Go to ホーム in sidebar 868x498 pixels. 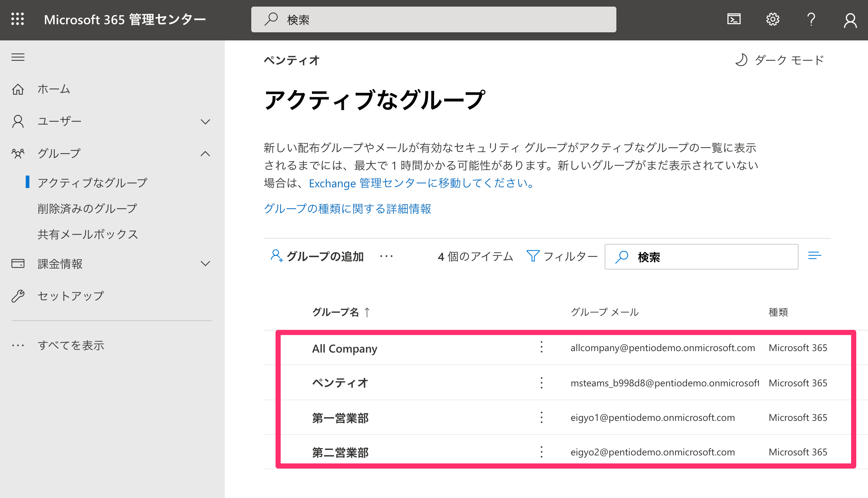[x=54, y=89]
